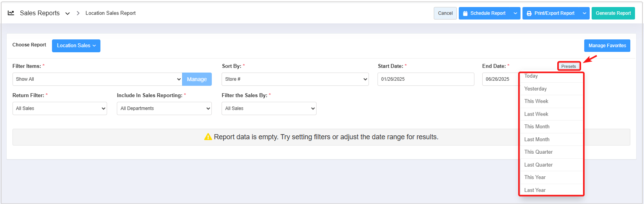
Task: Open the Schedule Report dropdown arrow
Action: coord(515,13)
